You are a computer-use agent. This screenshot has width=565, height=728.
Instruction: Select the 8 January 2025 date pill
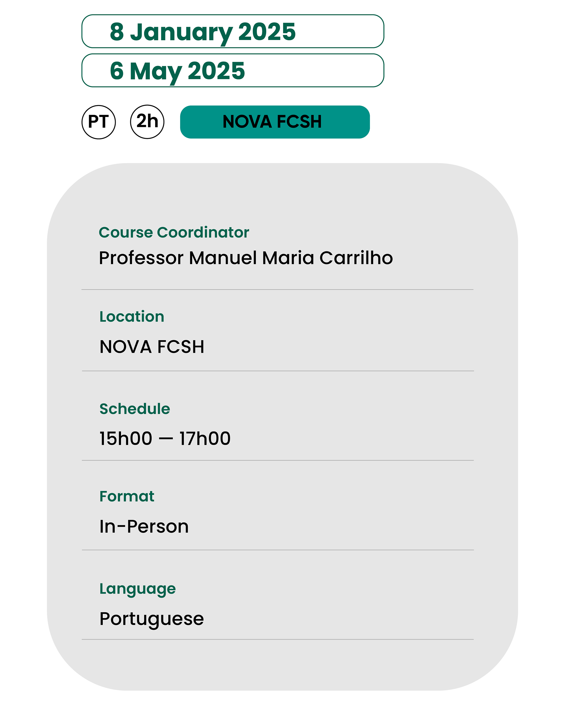[232, 31]
